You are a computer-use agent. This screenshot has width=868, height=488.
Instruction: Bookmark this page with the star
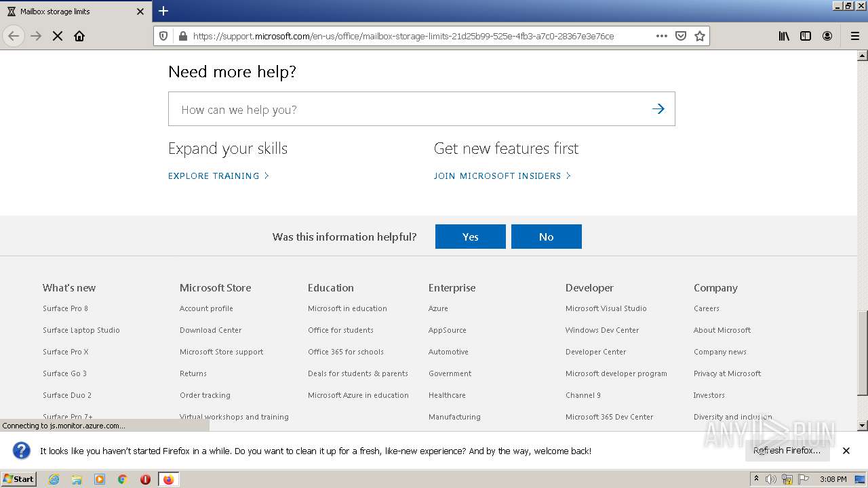click(x=700, y=36)
